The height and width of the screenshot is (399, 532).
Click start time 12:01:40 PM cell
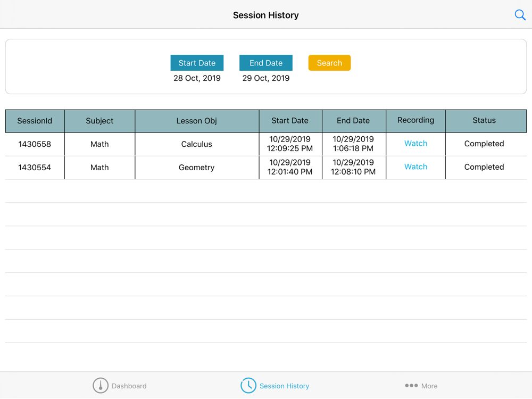[290, 167]
